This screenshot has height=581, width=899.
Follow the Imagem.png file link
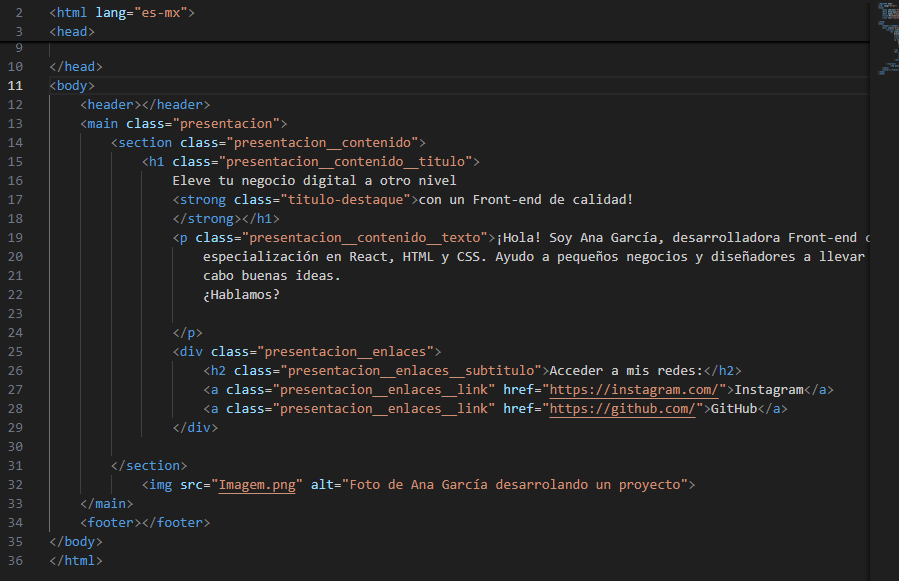257,485
